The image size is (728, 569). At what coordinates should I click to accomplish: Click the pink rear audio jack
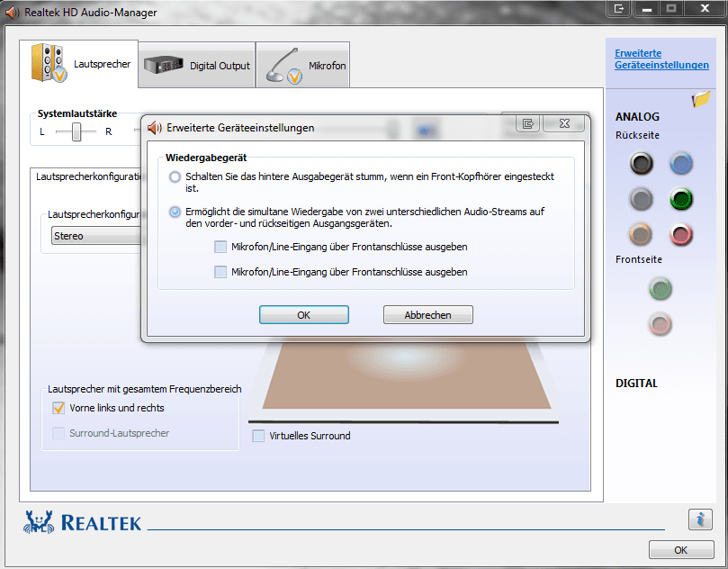680,234
